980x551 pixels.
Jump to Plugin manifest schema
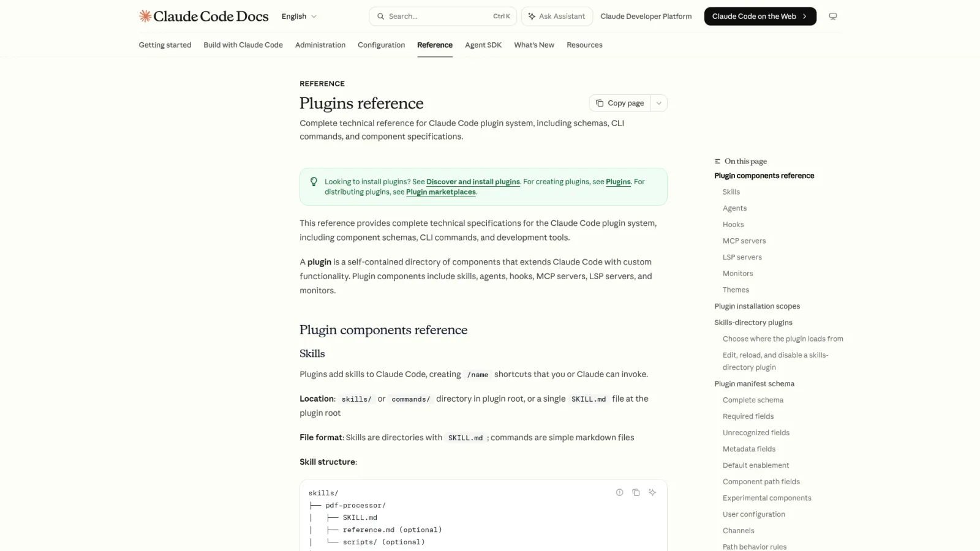[x=754, y=384]
